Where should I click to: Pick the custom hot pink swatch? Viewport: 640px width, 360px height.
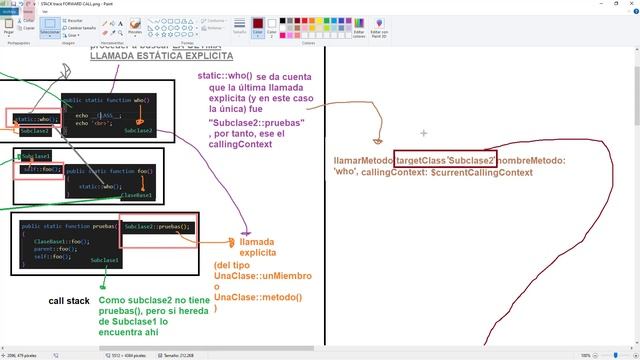[x=282, y=36]
